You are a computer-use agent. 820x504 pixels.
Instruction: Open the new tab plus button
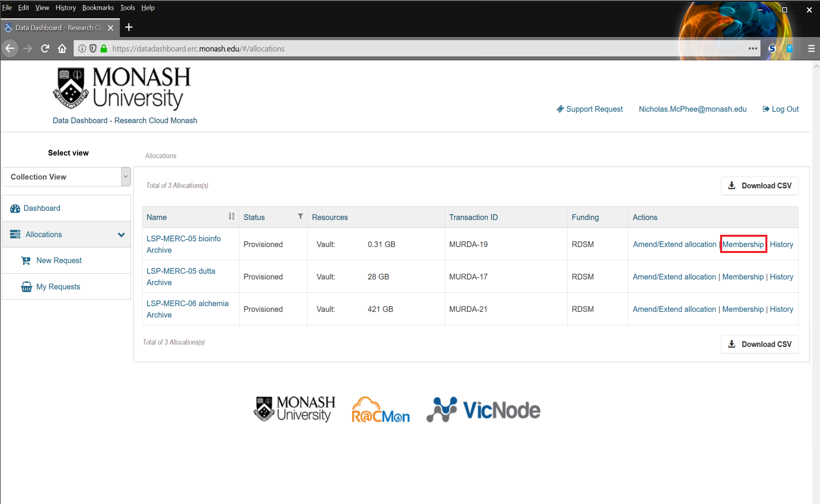point(129,27)
